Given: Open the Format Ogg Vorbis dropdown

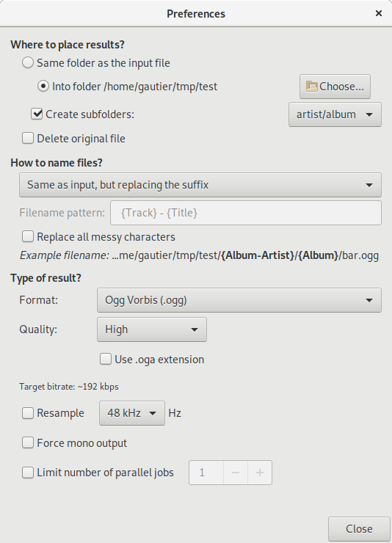Looking at the screenshot, I should 239,300.
